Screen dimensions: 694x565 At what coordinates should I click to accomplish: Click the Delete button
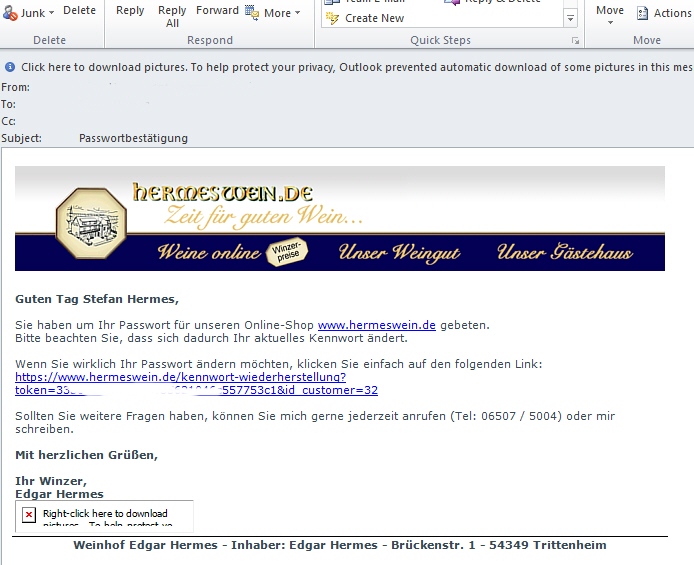coord(79,10)
